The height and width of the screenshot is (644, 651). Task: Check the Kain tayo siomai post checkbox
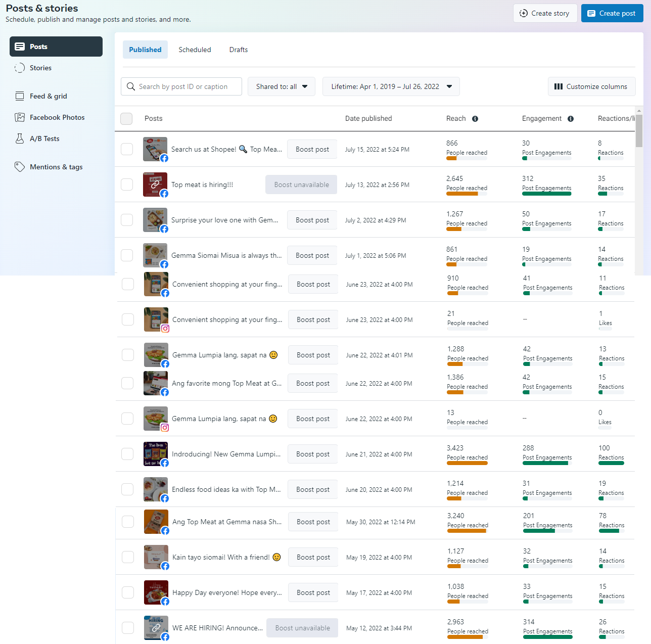coord(128,557)
